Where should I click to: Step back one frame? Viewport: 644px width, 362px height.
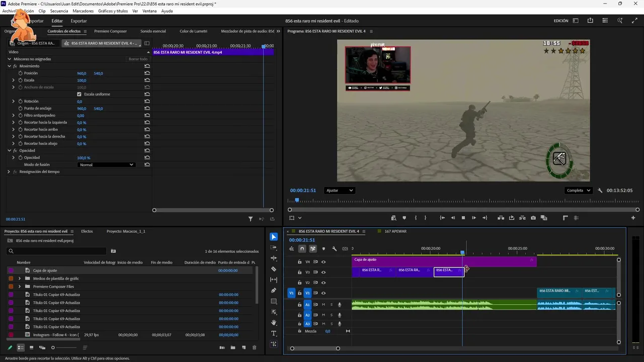click(453, 218)
